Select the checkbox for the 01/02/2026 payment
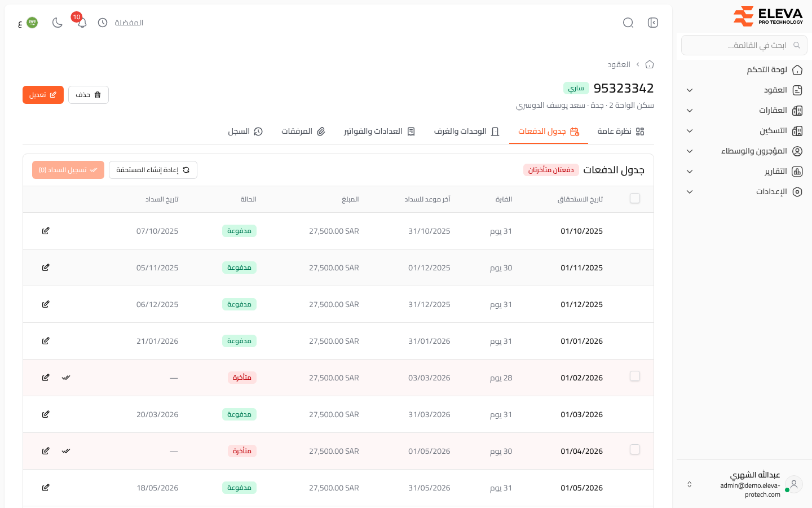Viewport: 812px width, 508px height. pos(635,376)
